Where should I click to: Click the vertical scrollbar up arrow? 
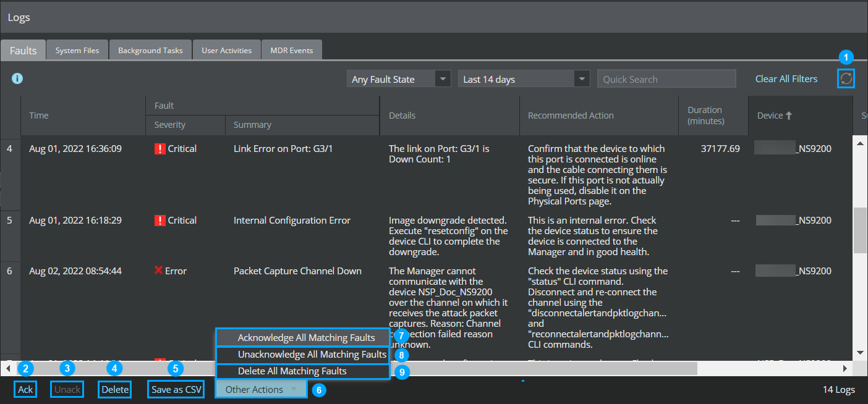pyautogui.click(x=860, y=143)
